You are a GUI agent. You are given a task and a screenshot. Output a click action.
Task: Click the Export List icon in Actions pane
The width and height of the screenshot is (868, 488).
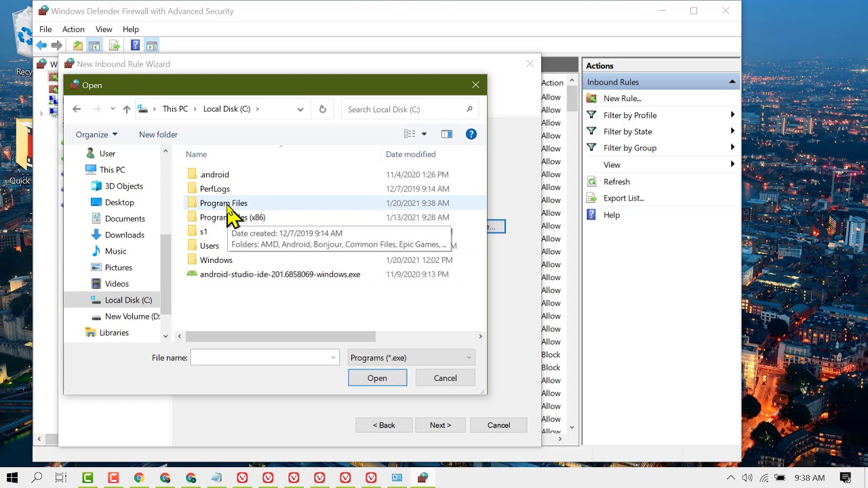point(591,198)
